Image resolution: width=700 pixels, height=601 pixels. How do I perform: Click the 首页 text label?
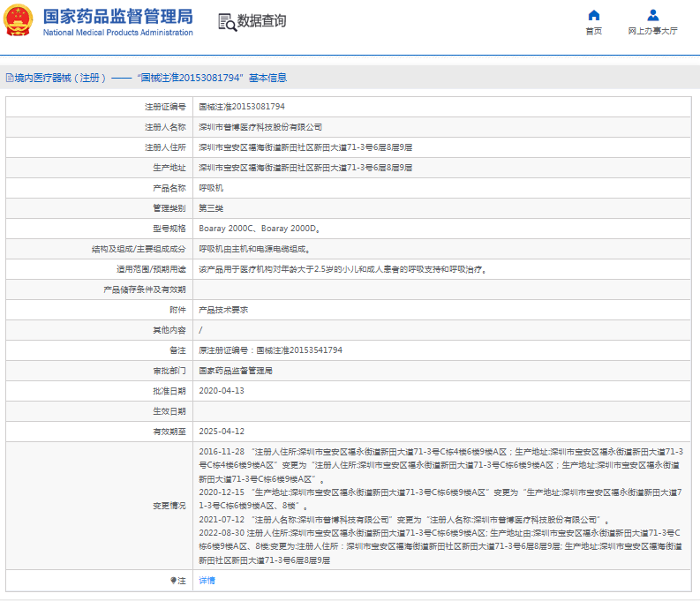593,31
